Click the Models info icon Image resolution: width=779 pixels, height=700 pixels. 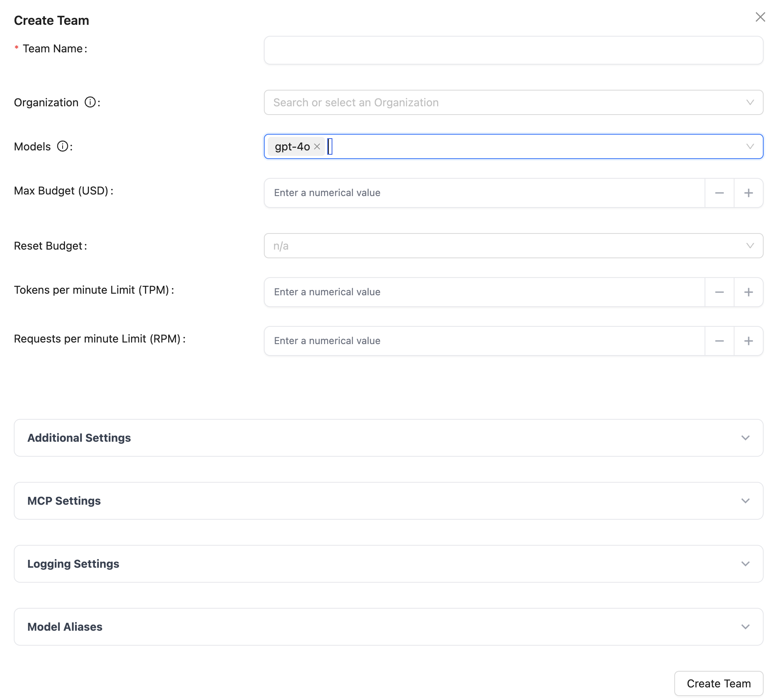tap(63, 146)
